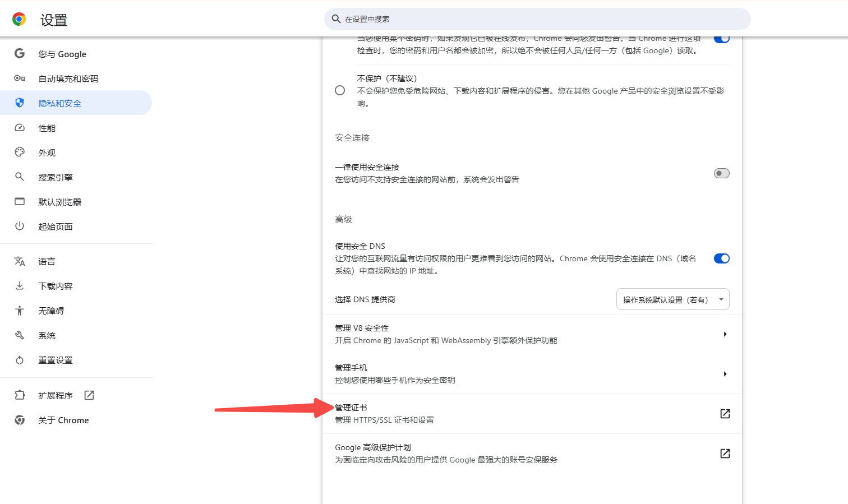Image resolution: width=848 pixels, height=504 pixels.
Task: Click 控制您使用哪些手机作为安全密钥 description
Action: coord(395,380)
